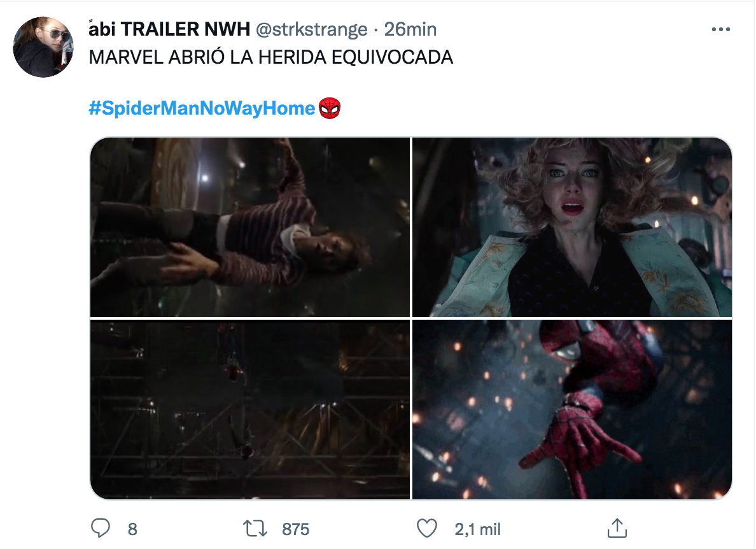Open the #SpiderManNoWayHome hashtag link
Viewport: 756px width, 549px height.
pos(199,108)
